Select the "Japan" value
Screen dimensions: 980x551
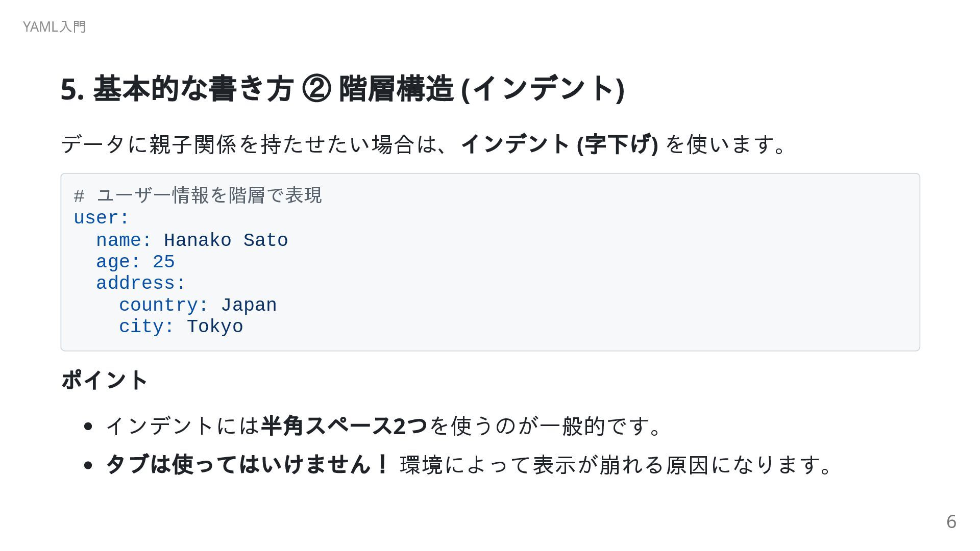pos(249,305)
